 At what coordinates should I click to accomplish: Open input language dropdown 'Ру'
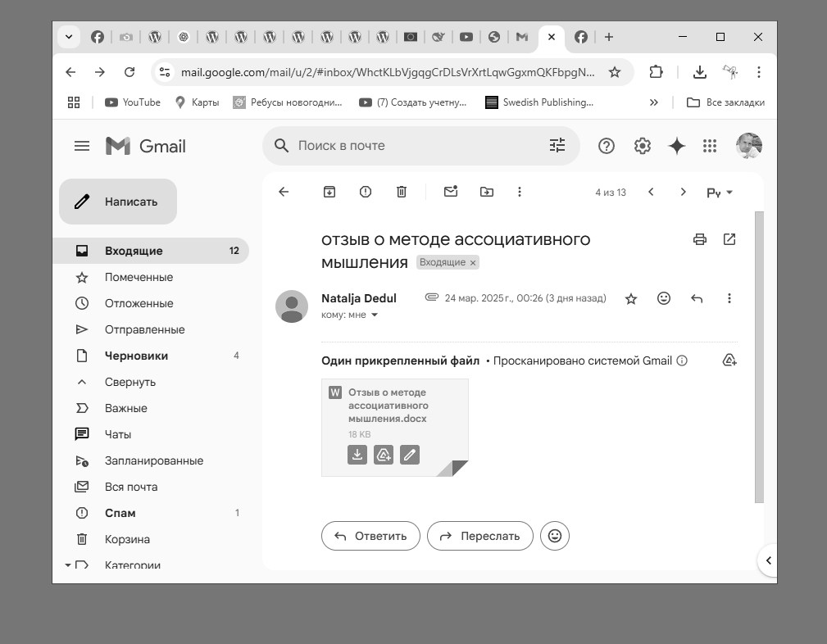coord(720,193)
